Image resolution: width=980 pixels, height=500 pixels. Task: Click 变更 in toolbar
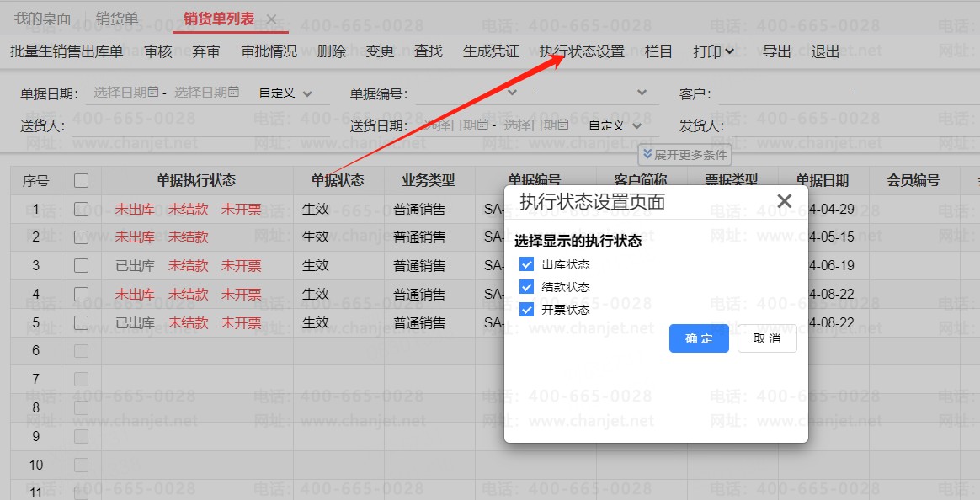coord(380,52)
